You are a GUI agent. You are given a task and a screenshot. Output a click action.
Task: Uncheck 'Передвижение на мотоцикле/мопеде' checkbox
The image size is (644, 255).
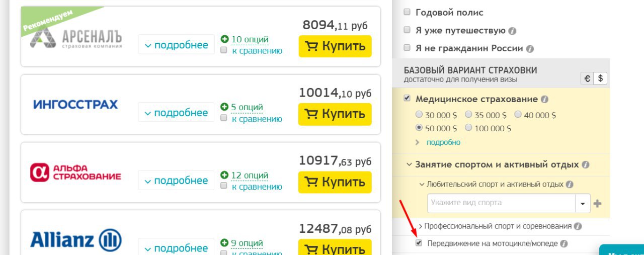tap(419, 243)
